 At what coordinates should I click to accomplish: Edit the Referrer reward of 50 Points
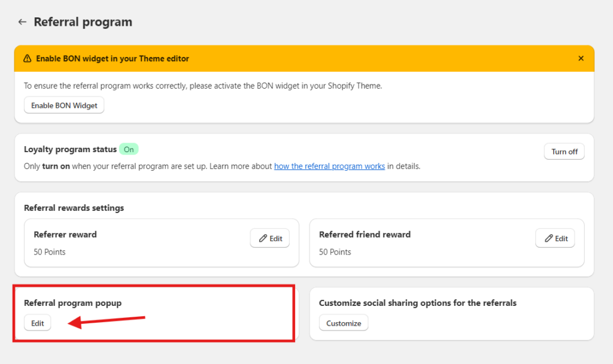269,238
